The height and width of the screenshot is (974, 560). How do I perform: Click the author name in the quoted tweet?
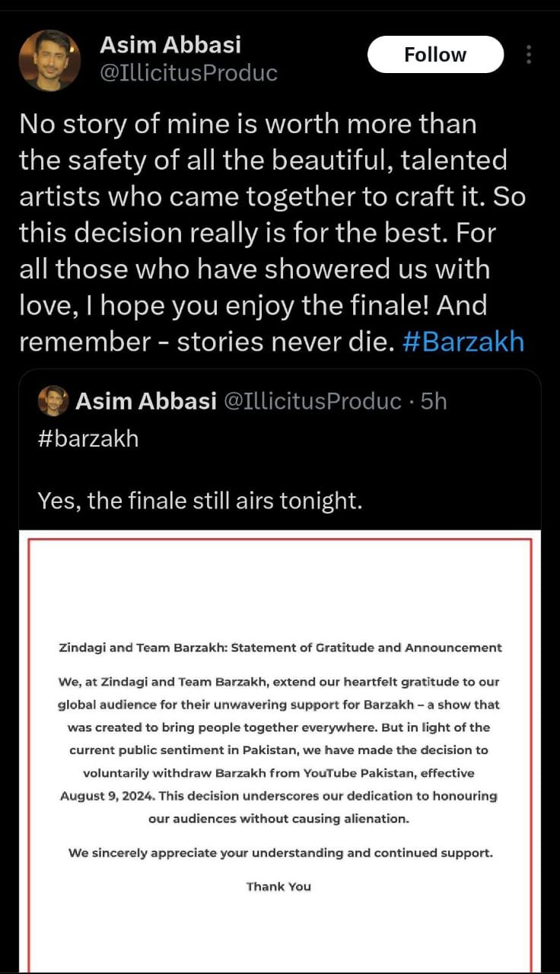coord(147,401)
